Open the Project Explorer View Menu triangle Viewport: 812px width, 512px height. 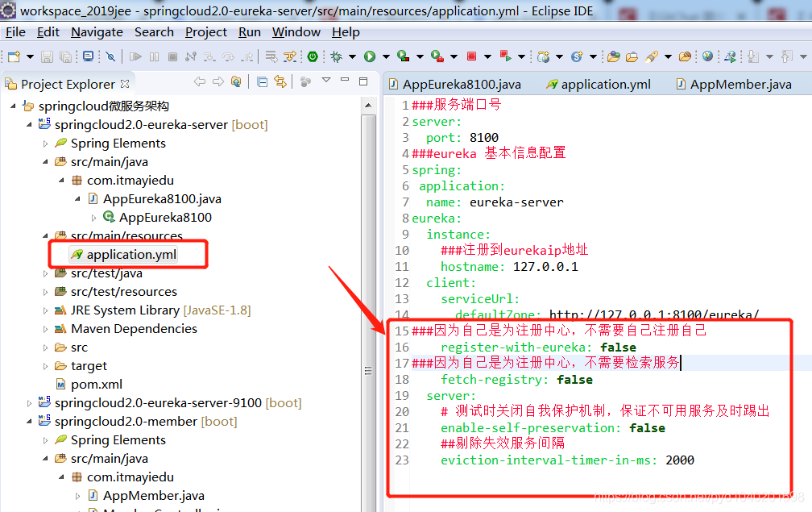[326, 81]
